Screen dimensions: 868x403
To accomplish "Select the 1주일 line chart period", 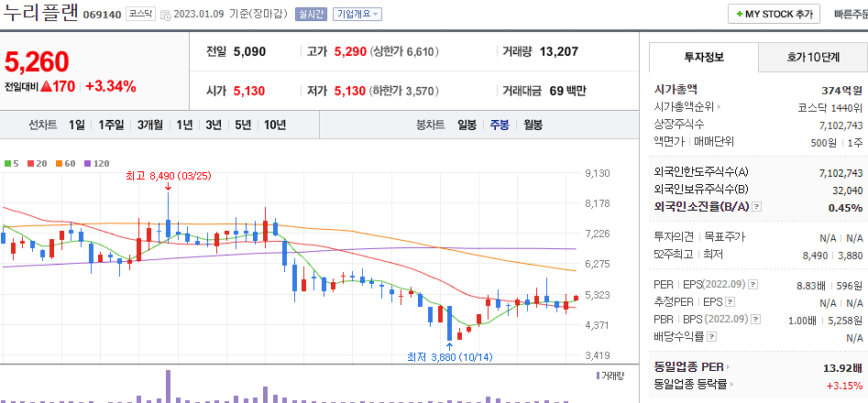I will [x=111, y=125].
